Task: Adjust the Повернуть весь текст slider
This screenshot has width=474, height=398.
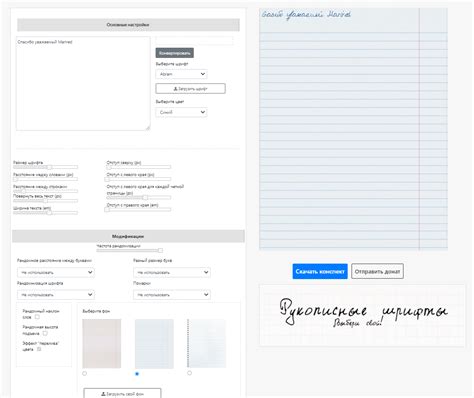Action: click(46, 201)
